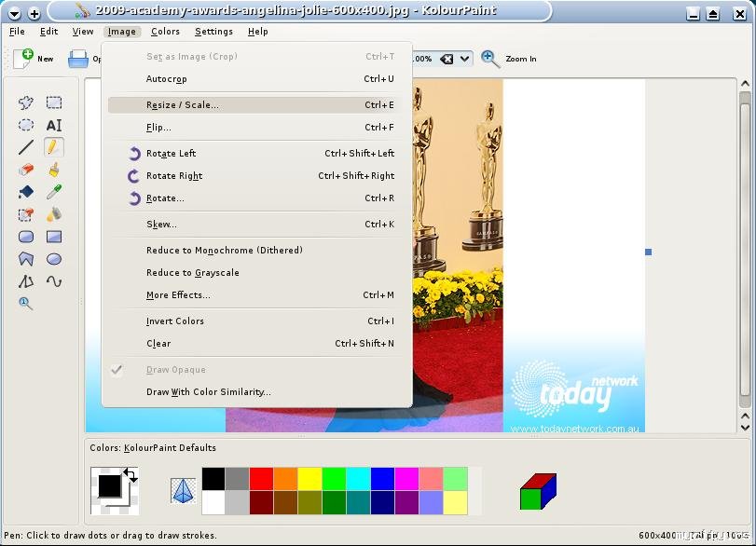Select the Spraycan tool

54,214
